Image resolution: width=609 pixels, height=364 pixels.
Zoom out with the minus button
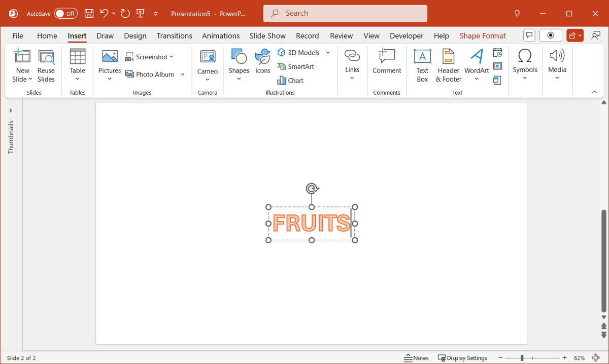(x=500, y=358)
